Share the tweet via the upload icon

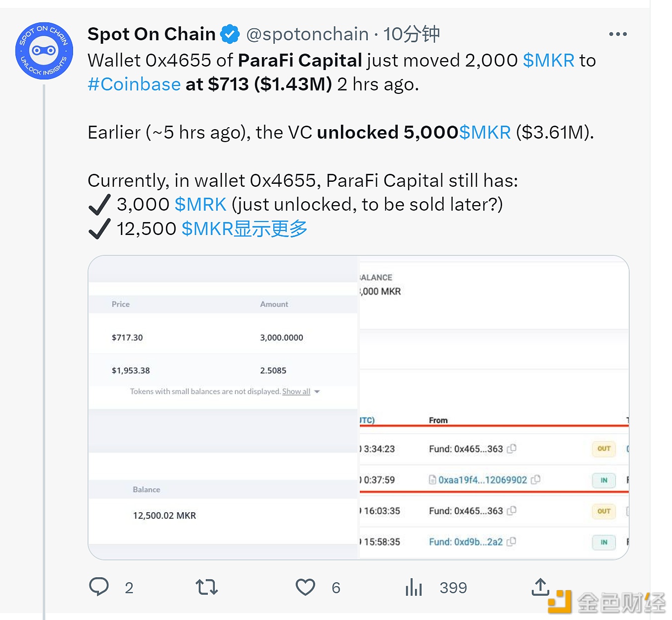(x=540, y=587)
